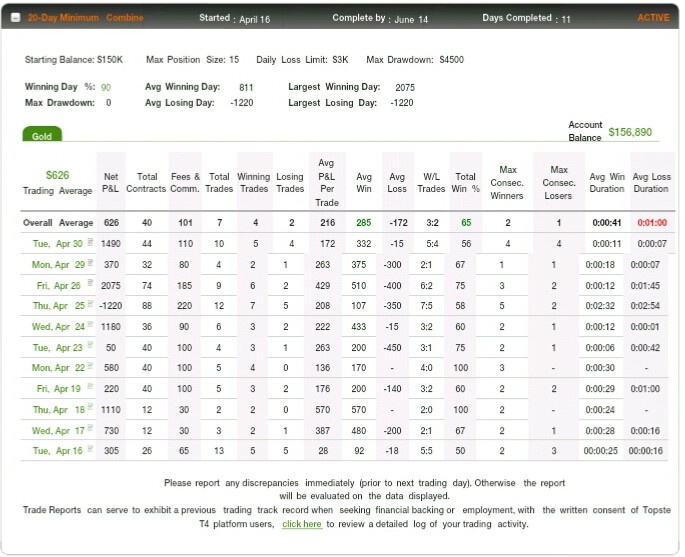685x557 pixels.
Task: Open the Fri, Apr 19 daily report link
Action: point(59,389)
